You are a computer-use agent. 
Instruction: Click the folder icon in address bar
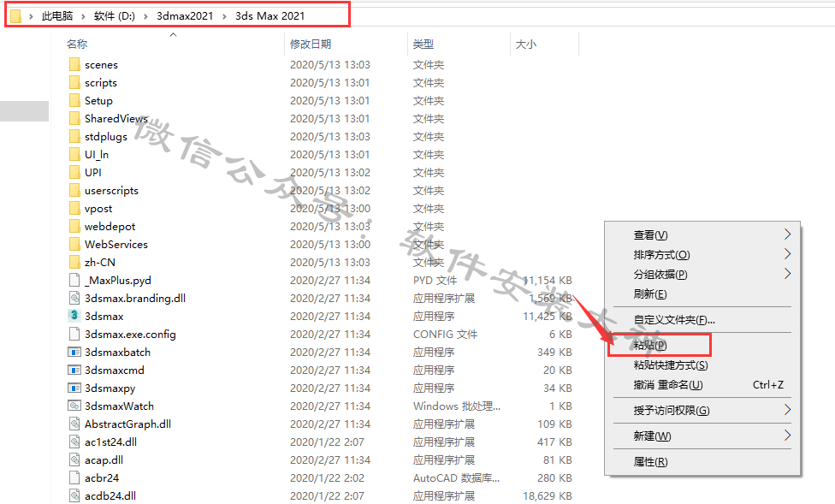16,16
